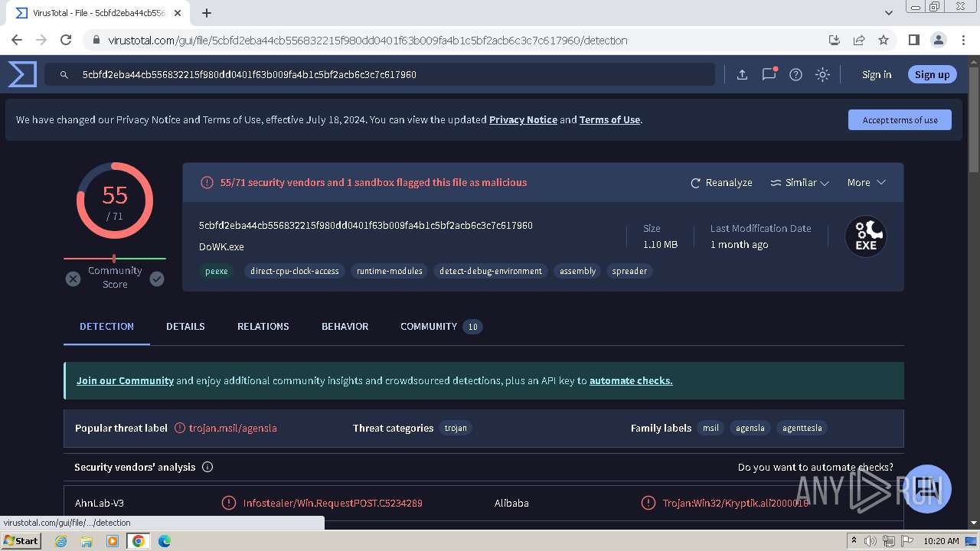Image resolution: width=980 pixels, height=551 pixels.
Task: Click the browser address bar
Action: [459, 40]
